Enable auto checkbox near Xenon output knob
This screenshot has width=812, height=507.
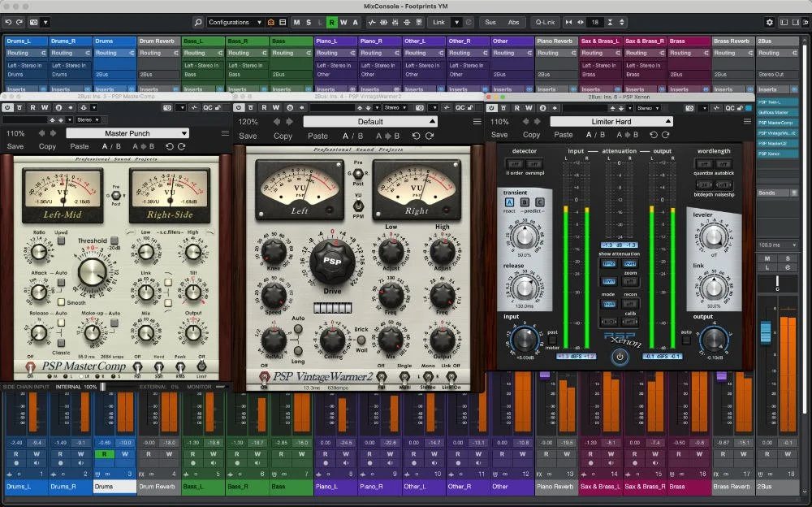coord(686,340)
